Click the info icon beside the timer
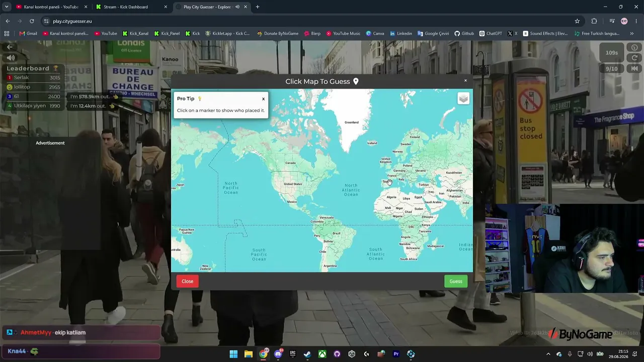This screenshot has height=362, width=644. (634, 47)
